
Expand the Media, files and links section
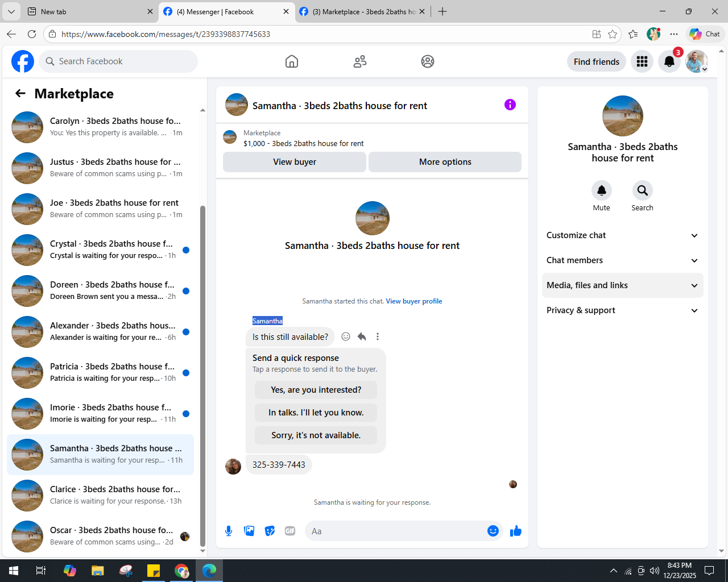click(622, 285)
